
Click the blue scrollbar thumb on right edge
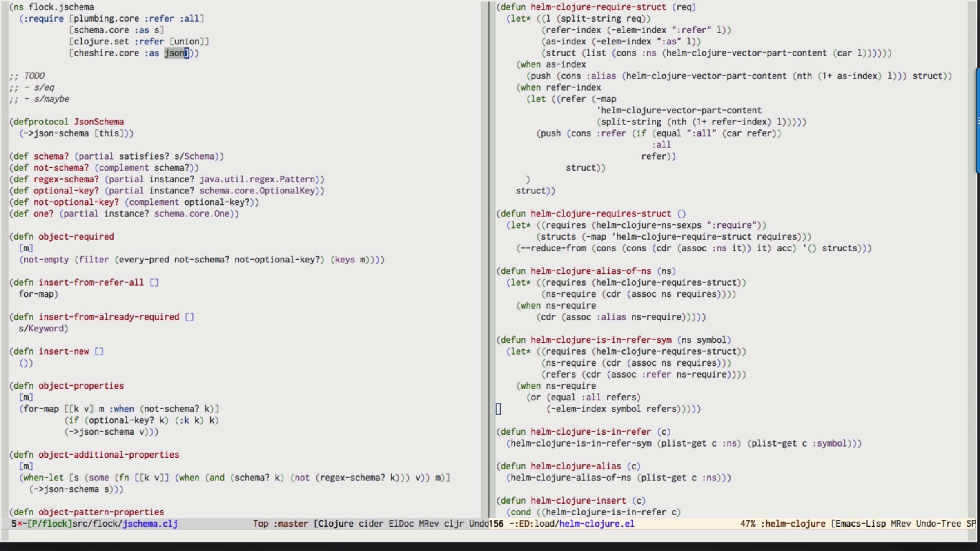(977, 120)
